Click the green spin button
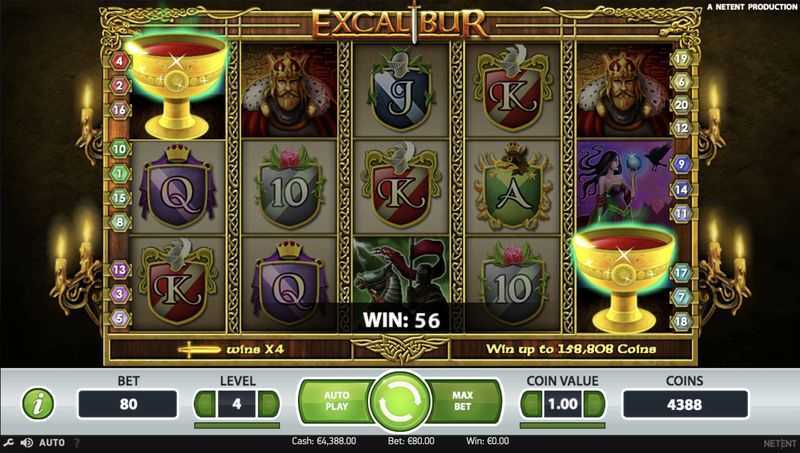This screenshot has width=800, height=453. (x=401, y=401)
